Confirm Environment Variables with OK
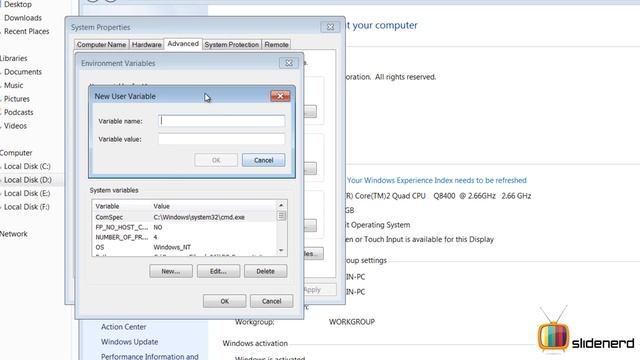Viewport: 640px width, 360px height. click(x=224, y=301)
